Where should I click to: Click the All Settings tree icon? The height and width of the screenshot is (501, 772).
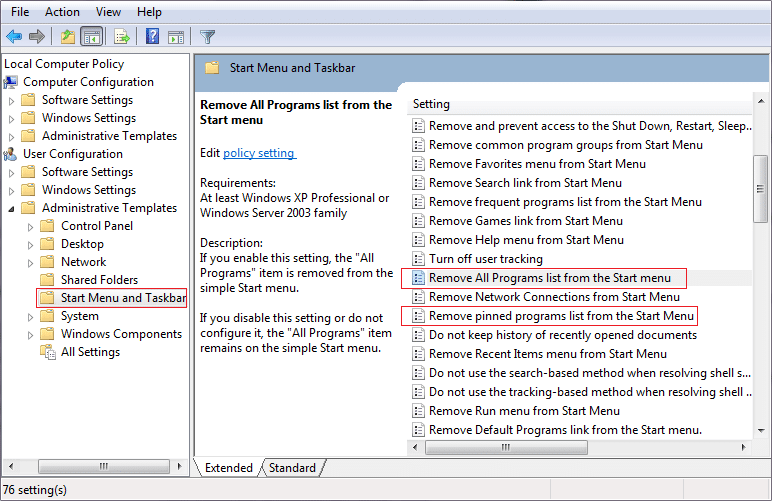point(48,352)
